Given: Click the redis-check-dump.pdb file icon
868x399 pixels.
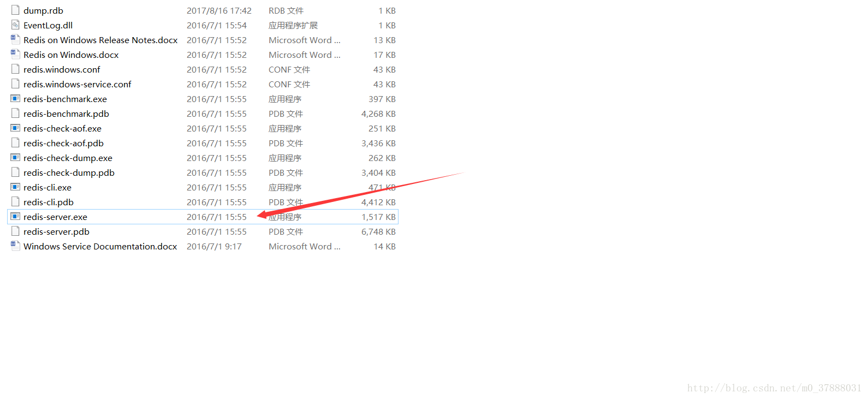Looking at the screenshot, I should coord(15,172).
